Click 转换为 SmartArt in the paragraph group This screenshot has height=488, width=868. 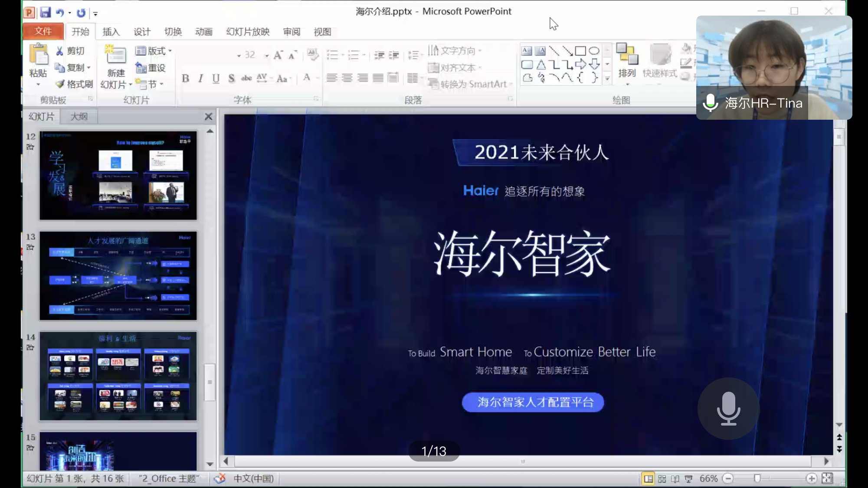click(x=468, y=84)
